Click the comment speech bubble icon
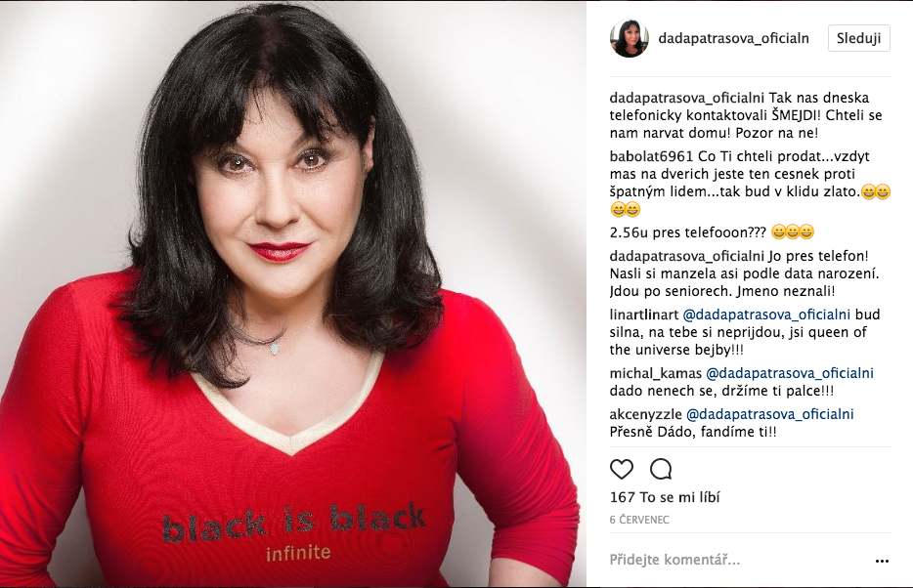This screenshot has width=913, height=588. click(x=661, y=469)
